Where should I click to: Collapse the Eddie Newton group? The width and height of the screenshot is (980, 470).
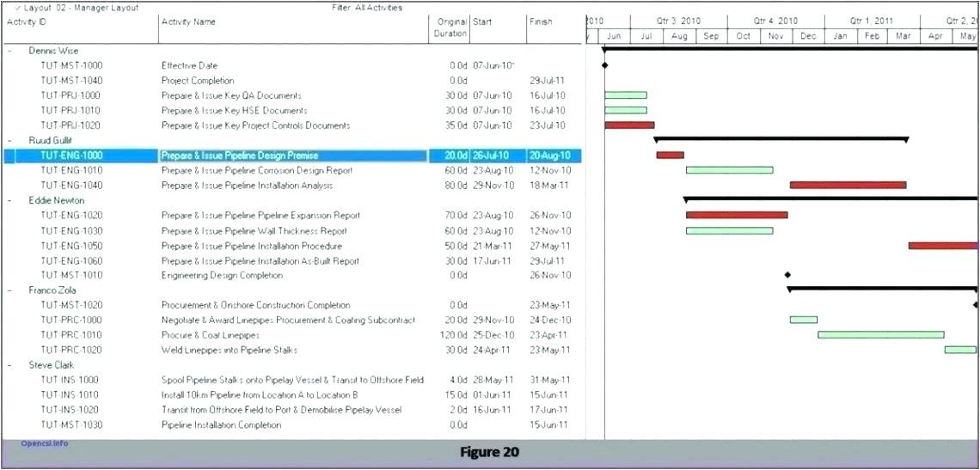[10, 200]
